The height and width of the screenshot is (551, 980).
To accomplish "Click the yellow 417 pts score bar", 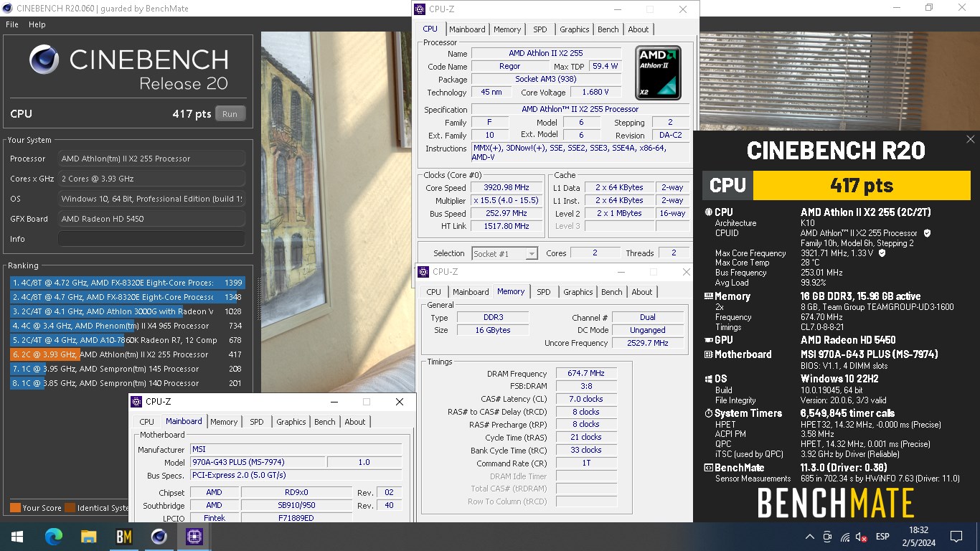I will (862, 185).
